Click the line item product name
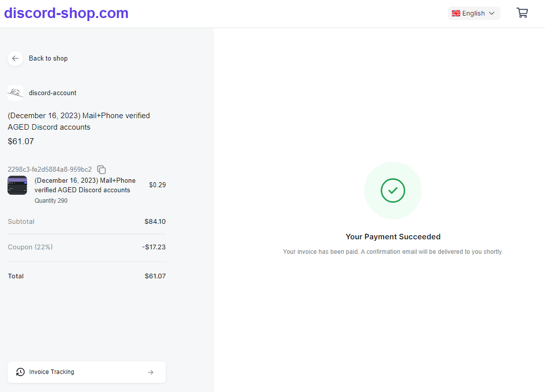545x392 pixels. point(85,185)
